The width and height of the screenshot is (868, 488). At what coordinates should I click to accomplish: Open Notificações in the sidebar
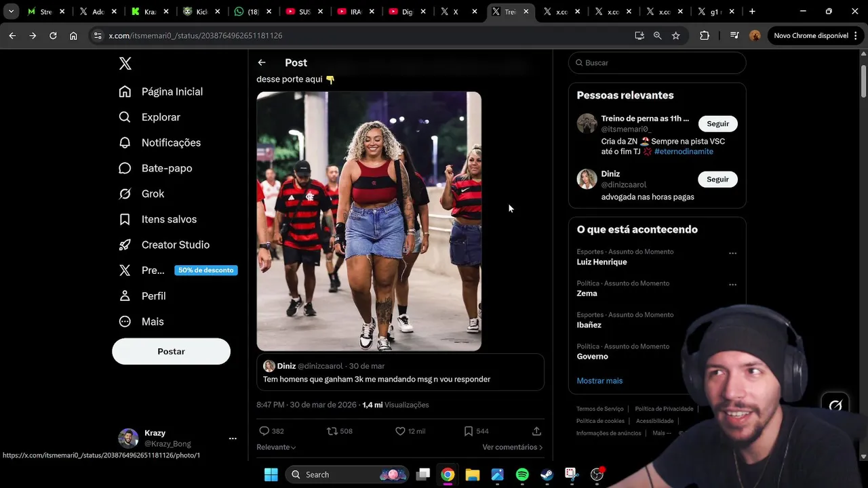(160, 142)
